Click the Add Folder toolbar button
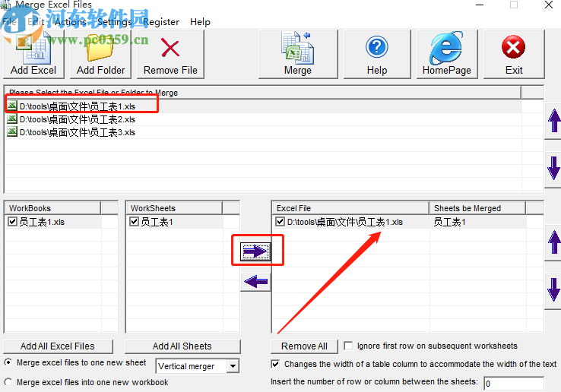Viewport: 561px width, 392px height. click(x=100, y=55)
